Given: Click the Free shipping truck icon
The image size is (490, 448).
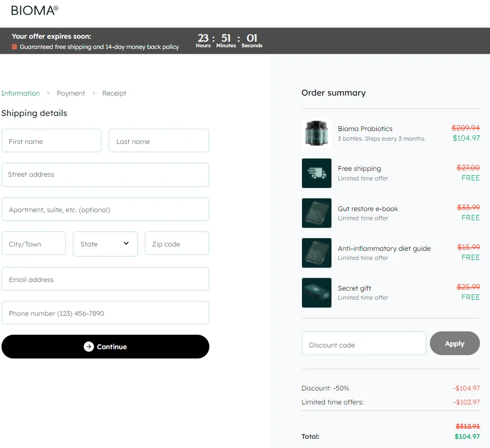Looking at the screenshot, I should [316, 173].
